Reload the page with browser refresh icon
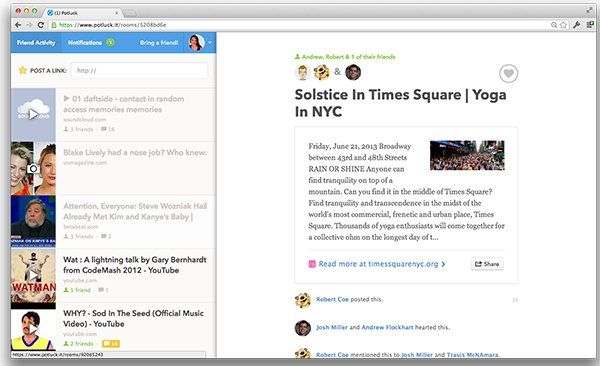Viewport: 600px width, 366px height. coord(41,25)
